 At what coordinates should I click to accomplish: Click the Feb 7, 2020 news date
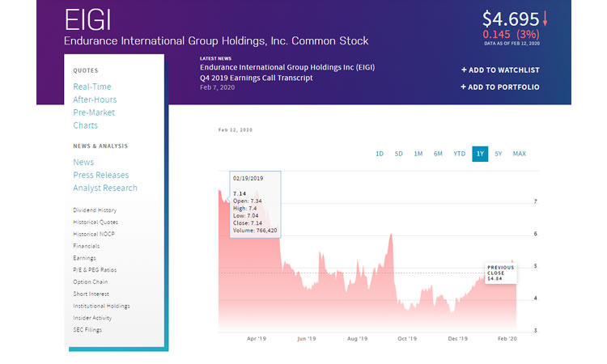(x=217, y=87)
